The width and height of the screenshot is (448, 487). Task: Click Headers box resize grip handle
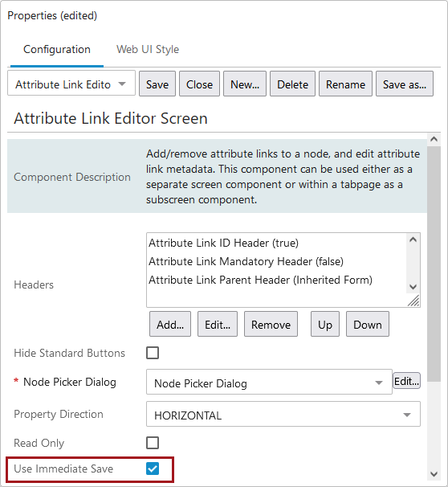coord(413,301)
